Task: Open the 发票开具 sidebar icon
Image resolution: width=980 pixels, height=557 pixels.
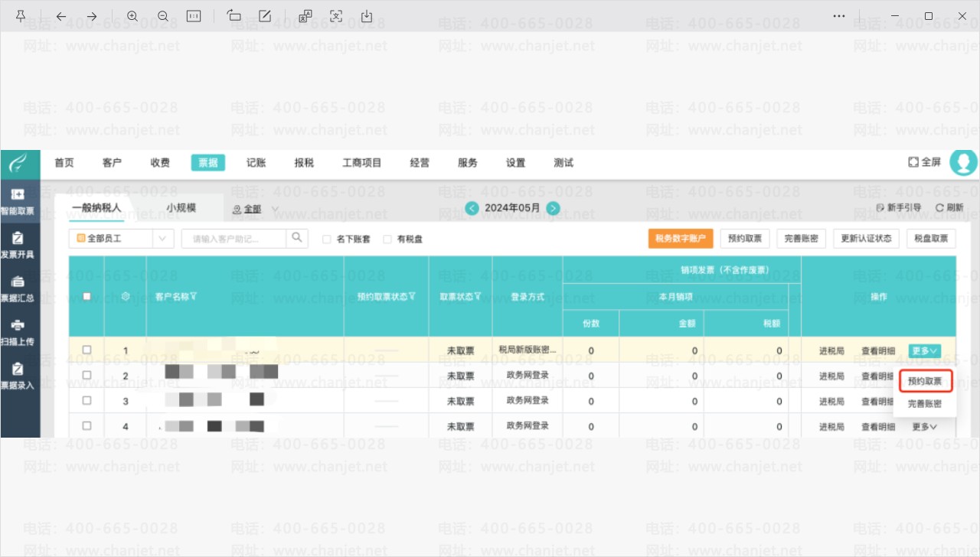Action: pyautogui.click(x=18, y=246)
